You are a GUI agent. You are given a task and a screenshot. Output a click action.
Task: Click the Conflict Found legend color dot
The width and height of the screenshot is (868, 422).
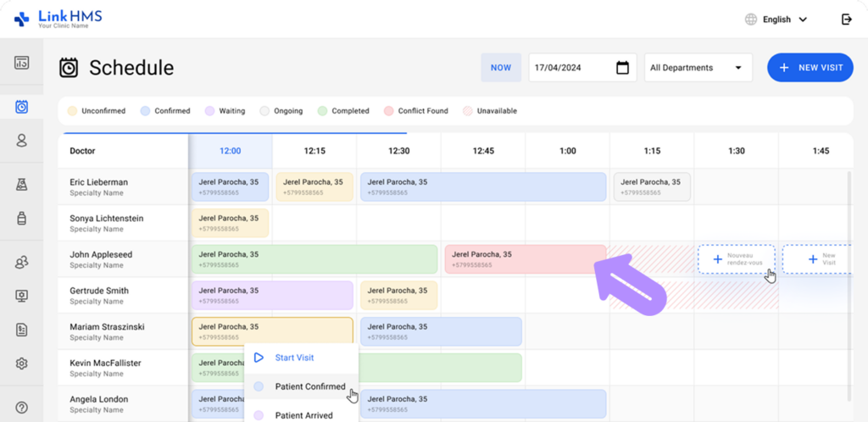(x=388, y=111)
